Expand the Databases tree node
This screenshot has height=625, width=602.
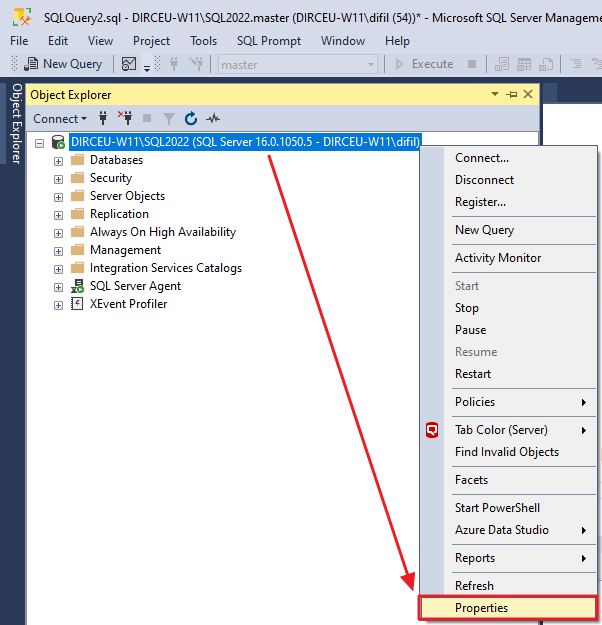tap(59, 161)
